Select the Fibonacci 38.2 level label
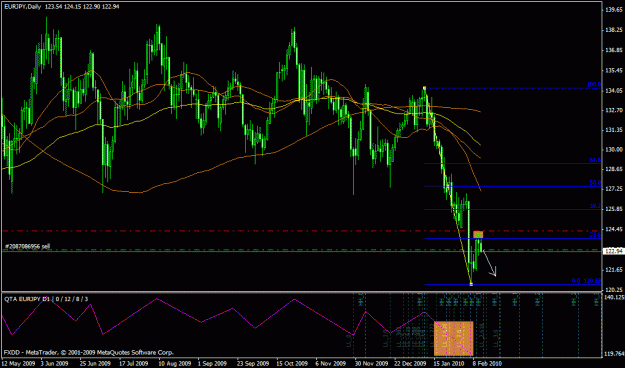The width and height of the screenshot is (625, 368). tap(595, 206)
